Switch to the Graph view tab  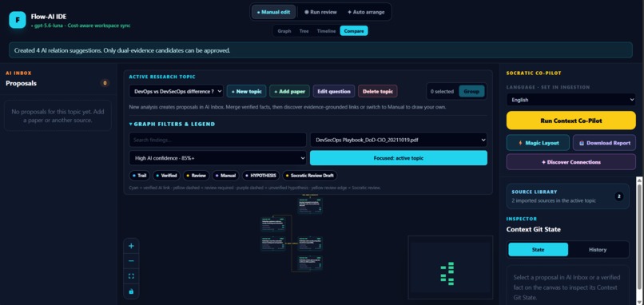point(284,31)
